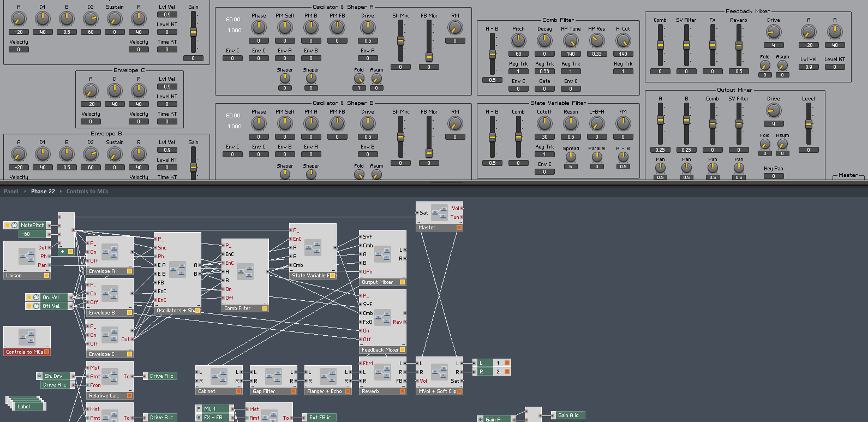Click the NotePitch MIDI connector icon
The width and height of the screenshot is (868, 422).
click(15, 225)
